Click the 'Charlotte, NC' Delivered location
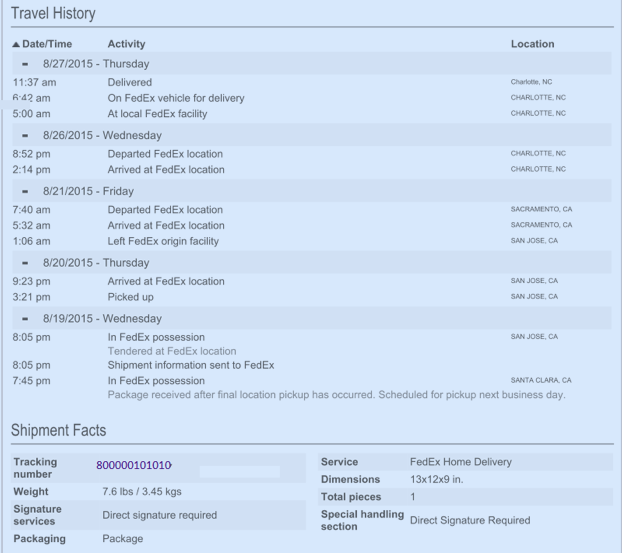622x553 pixels. (x=531, y=82)
